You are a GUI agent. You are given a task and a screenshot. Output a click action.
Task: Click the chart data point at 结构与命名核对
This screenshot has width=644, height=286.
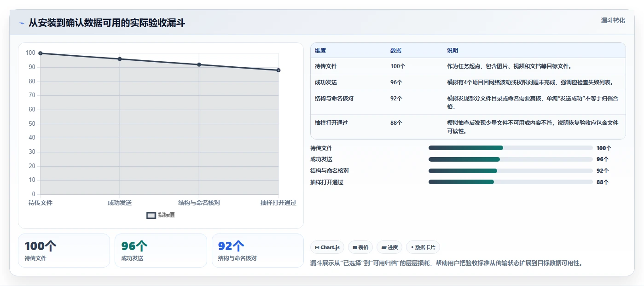199,64
